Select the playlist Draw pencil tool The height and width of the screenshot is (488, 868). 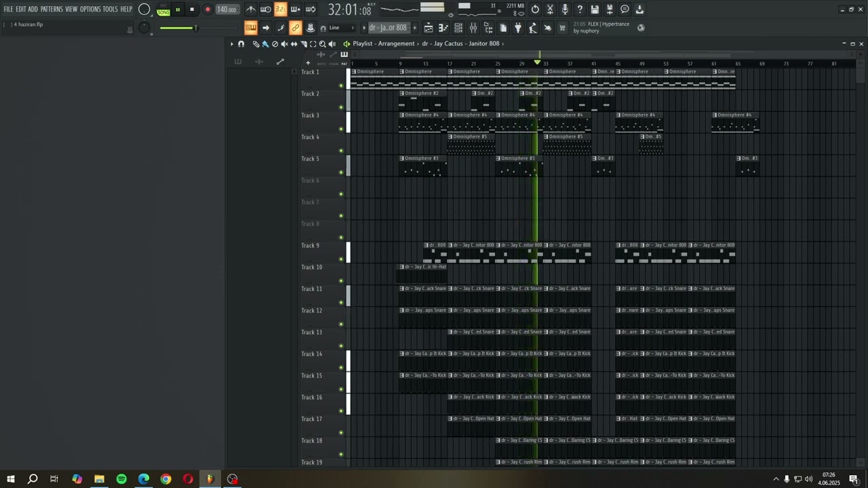pyautogui.click(x=256, y=43)
